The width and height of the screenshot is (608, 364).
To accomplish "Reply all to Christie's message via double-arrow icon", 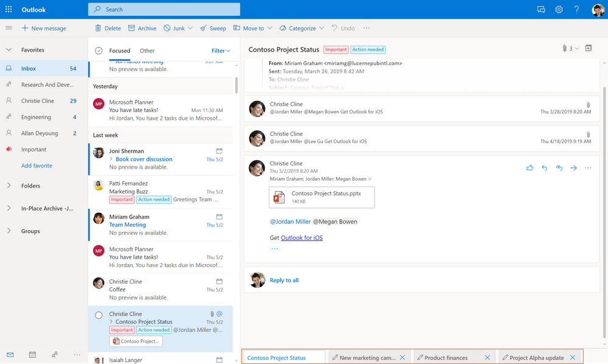I will point(559,167).
